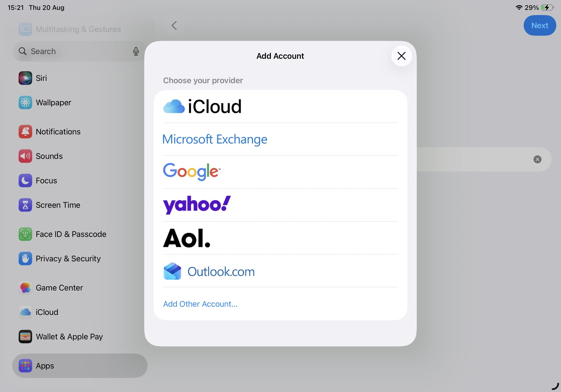Select the Sounds sidebar label

tap(49, 156)
